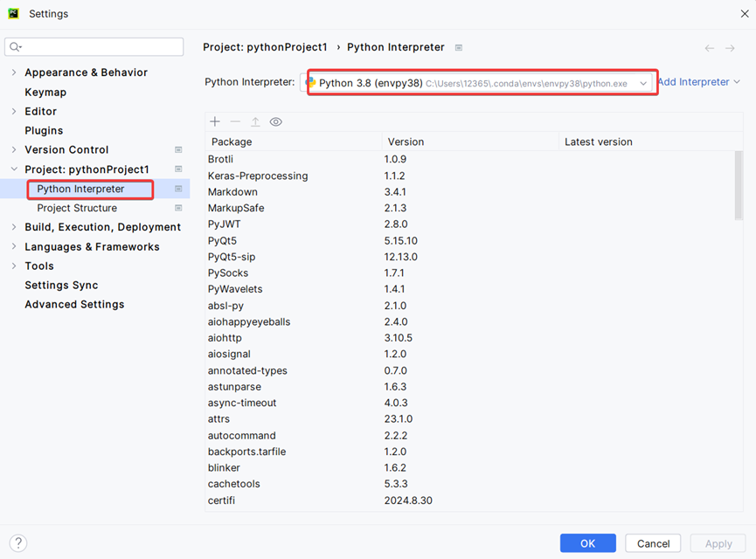The image size is (756, 559).
Task: Select the autocommand package row
Action: (469, 435)
